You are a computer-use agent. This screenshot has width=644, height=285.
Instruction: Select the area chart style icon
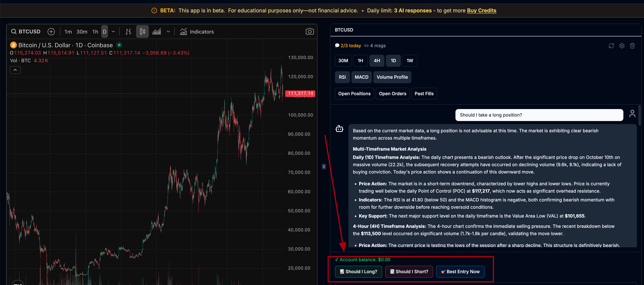(157, 31)
